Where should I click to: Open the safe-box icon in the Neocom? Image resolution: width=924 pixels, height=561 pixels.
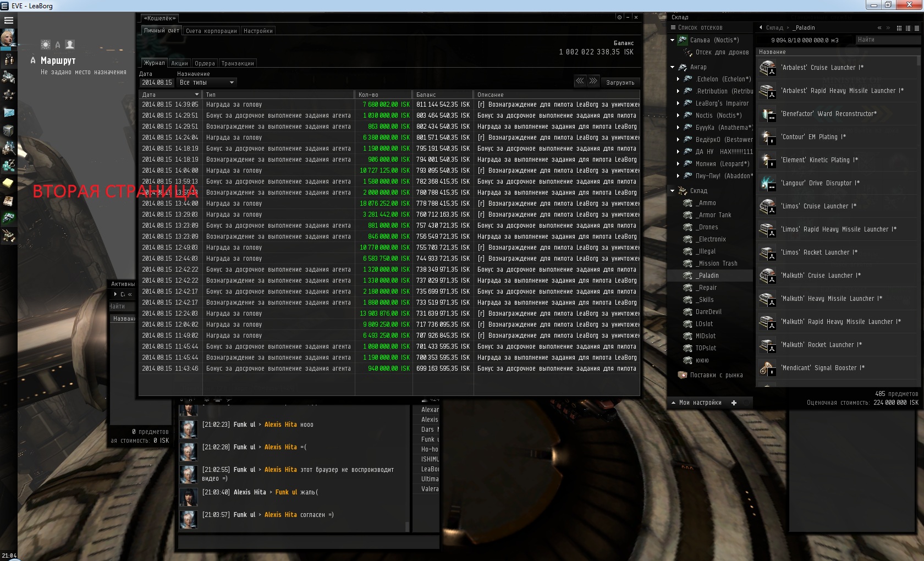click(9, 130)
